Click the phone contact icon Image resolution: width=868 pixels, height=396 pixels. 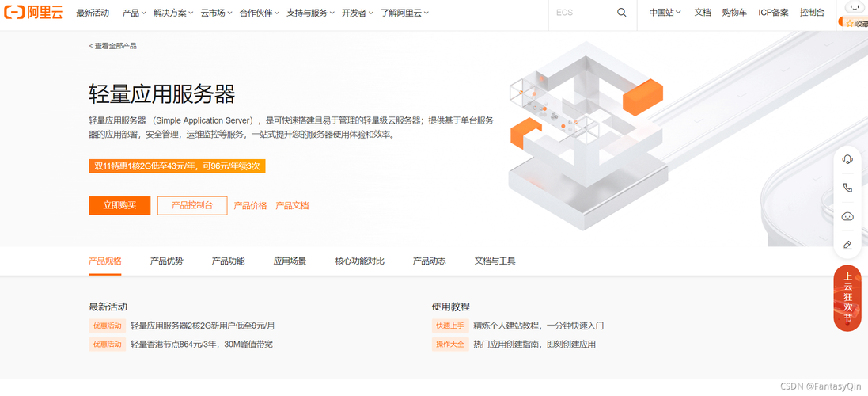pyautogui.click(x=847, y=188)
